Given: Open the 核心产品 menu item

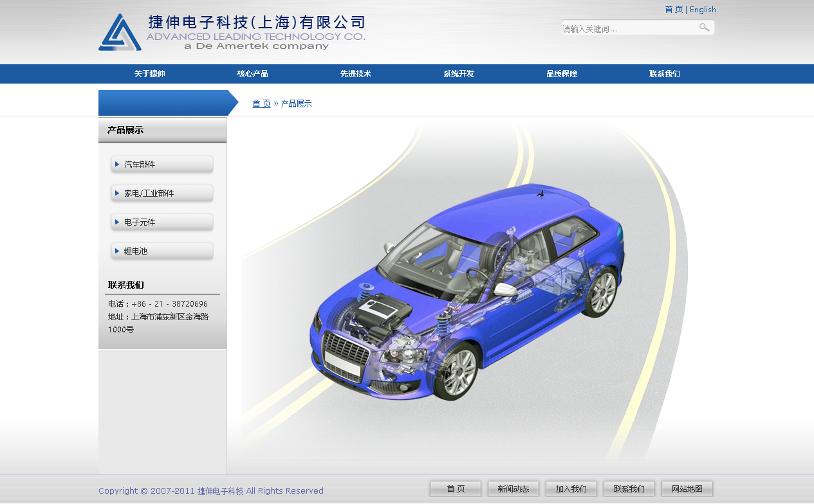Looking at the screenshot, I should (x=252, y=74).
